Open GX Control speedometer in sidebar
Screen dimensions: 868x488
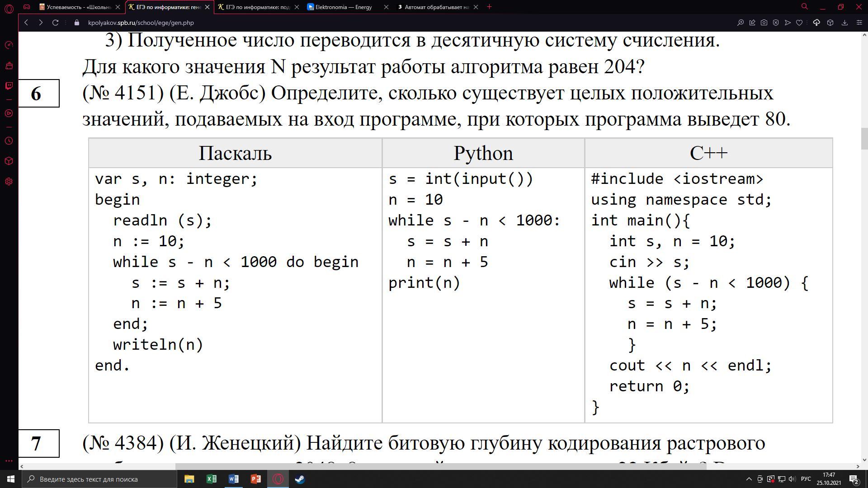(9, 45)
